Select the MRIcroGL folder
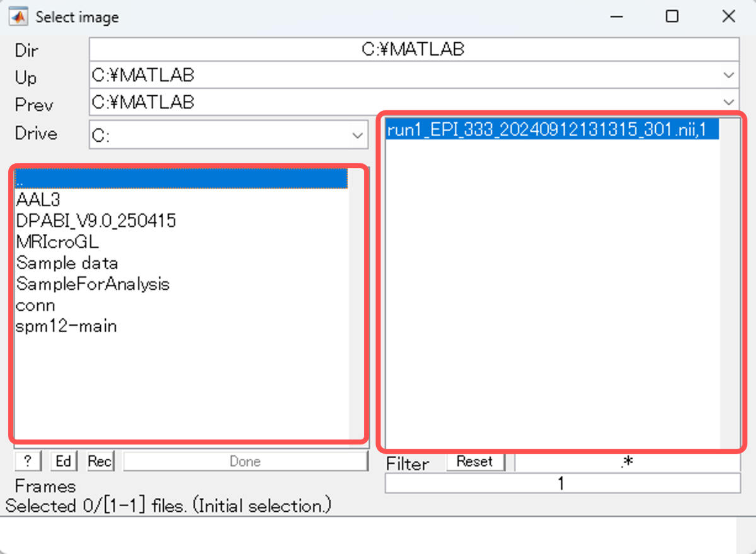756x554 pixels. point(57,241)
